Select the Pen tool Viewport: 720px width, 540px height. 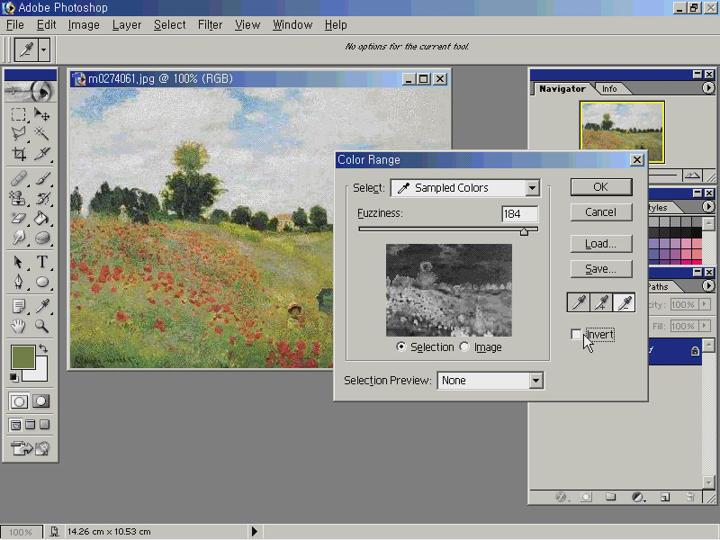[18, 281]
